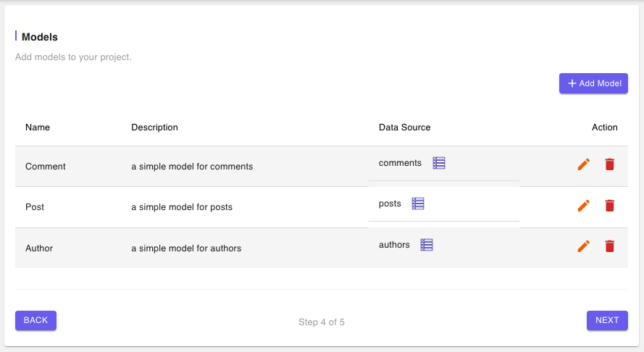This screenshot has height=352, width=644.
Task: Select the Post model description text
Action: coord(182,207)
